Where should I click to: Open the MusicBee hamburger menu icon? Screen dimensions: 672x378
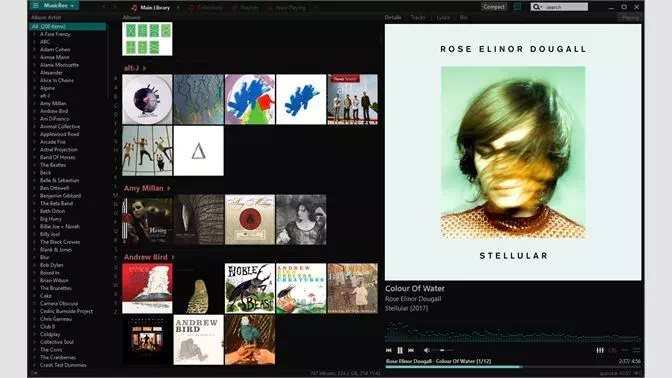pos(36,6)
